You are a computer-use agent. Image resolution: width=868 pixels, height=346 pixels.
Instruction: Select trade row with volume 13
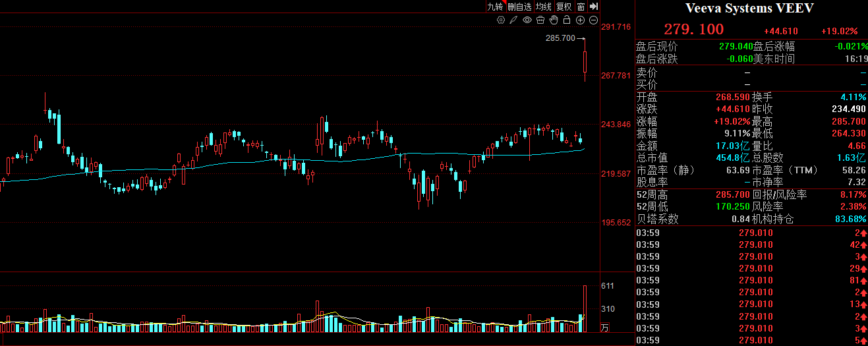pyautogui.click(x=751, y=304)
